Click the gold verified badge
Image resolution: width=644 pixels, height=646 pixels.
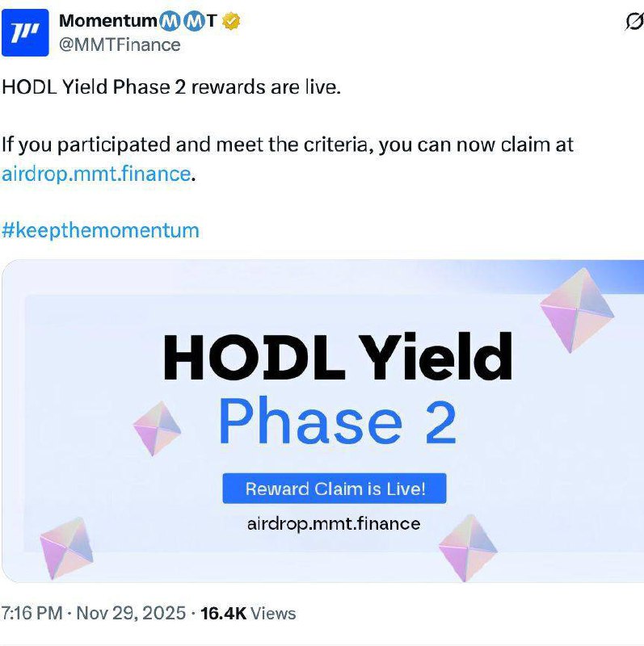[231, 21]
